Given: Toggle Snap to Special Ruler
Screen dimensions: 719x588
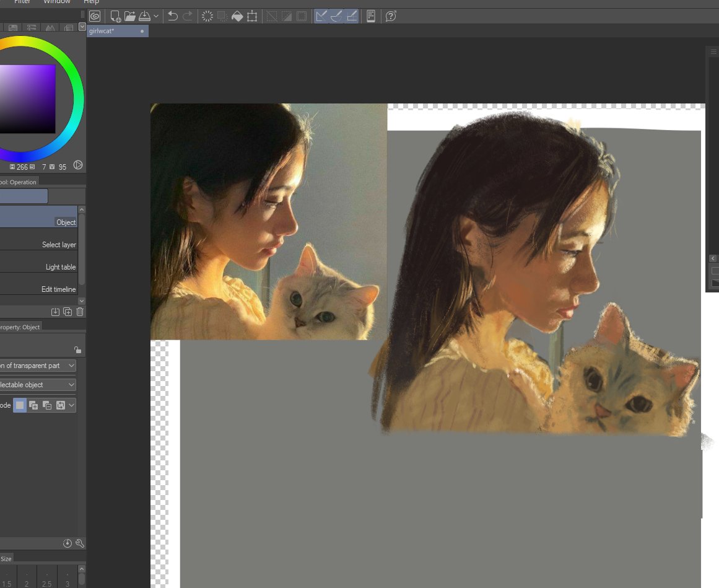Looking at the screenshot, I should (x=336, y=17).
